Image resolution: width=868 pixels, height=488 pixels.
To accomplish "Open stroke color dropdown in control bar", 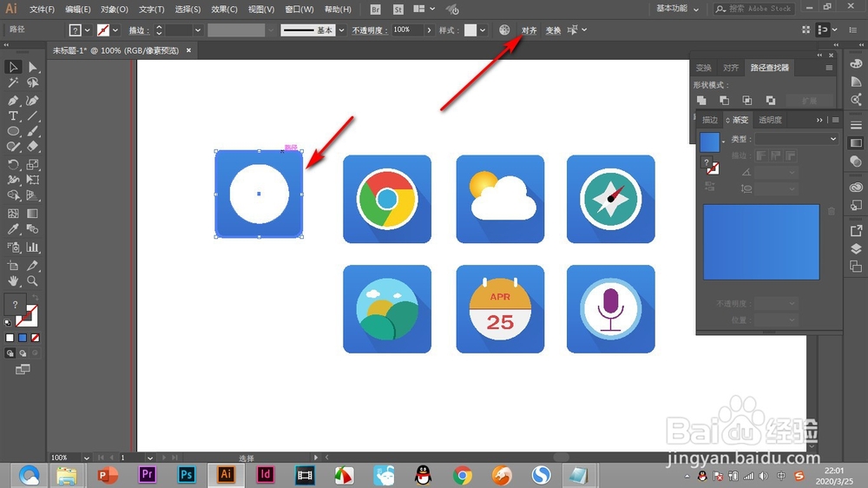I will click(115, 30).
